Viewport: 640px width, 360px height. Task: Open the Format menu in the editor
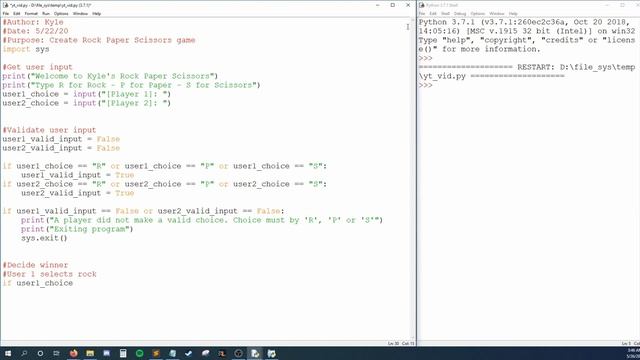31,13
